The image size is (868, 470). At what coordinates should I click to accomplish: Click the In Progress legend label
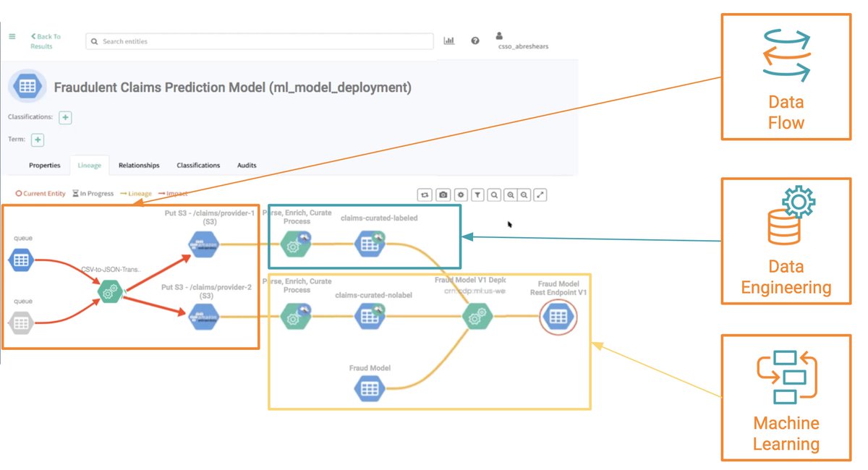94,194
